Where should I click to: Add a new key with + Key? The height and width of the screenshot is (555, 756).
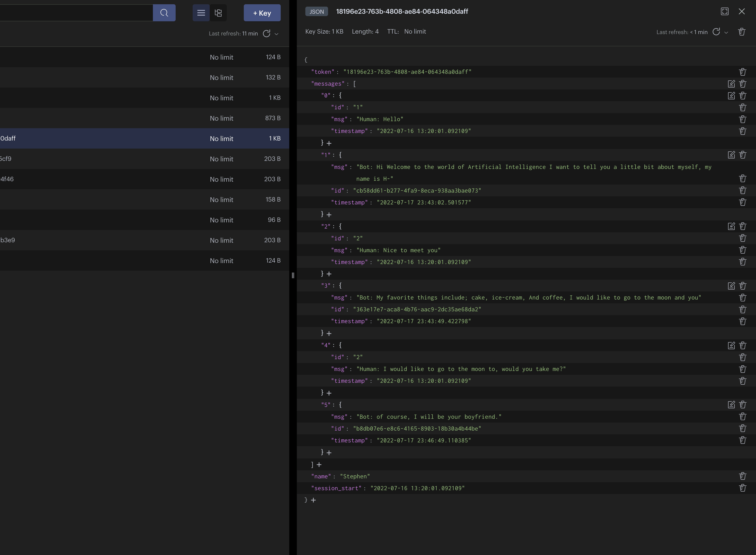(262, 13)
